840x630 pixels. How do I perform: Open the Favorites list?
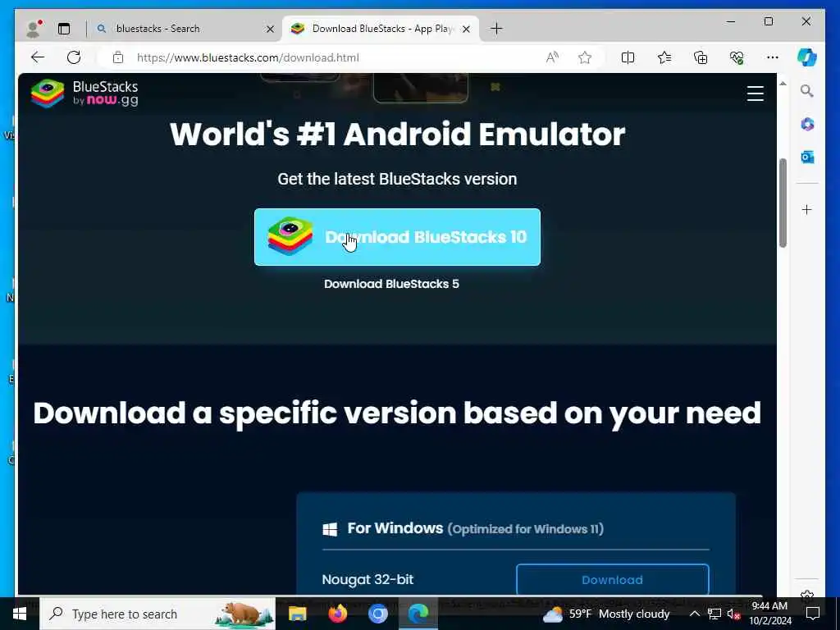[x=664, y=57]
